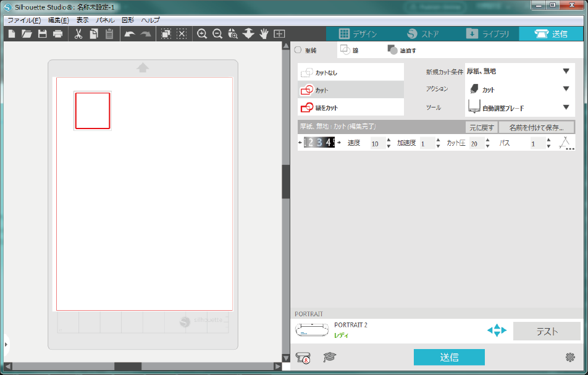The height and width of the screenshot is (375, 588).
Task: Switch to the 送信 tab at top
Action: [x=551, y=34]
